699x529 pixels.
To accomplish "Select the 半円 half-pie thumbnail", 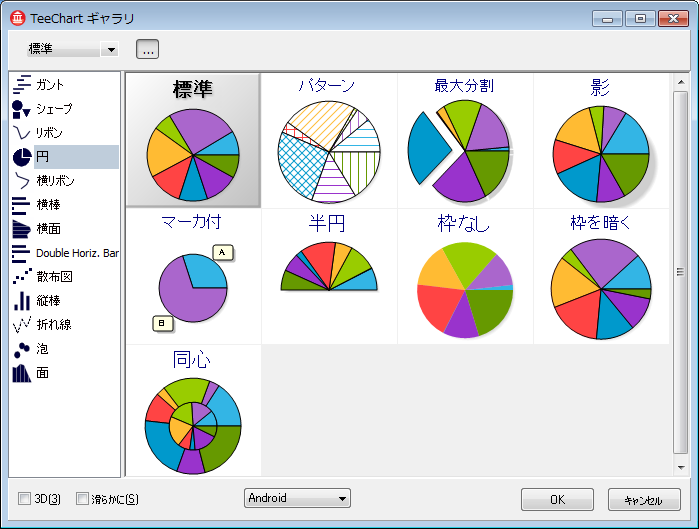I will 329,276.
